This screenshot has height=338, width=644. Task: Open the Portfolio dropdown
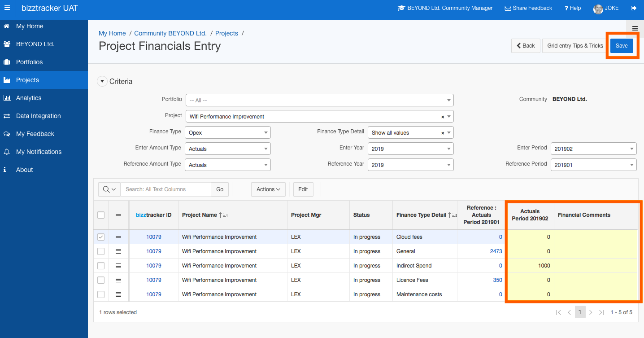[320, 100]
